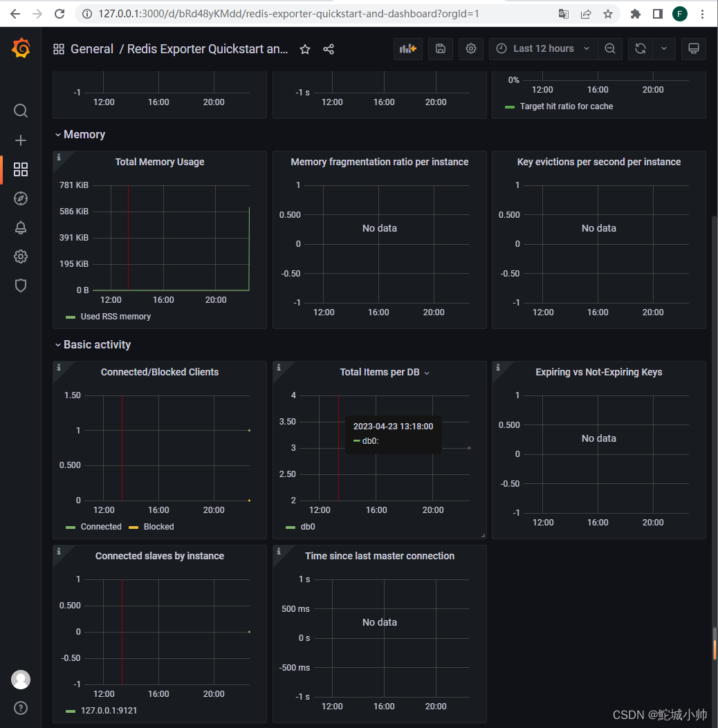Open refresh interval dropdown arrow
This screenshot has width=718, height=728.
[x=664, y=49]
